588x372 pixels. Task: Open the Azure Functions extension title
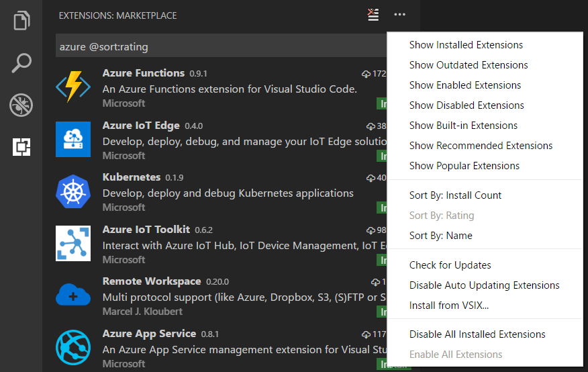click(144, 73)
